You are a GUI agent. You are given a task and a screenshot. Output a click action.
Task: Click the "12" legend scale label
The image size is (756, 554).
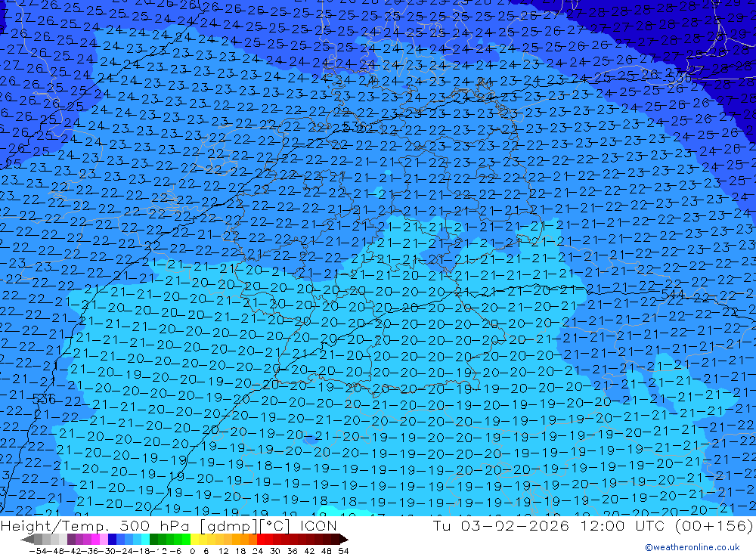pyautogui.click(x=223, y=551)
